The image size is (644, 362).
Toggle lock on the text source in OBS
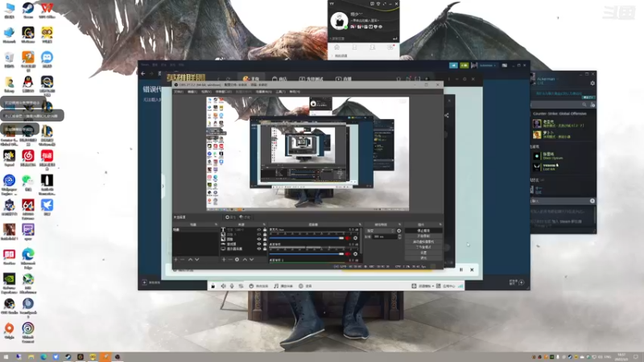pyautogui.click(x=265, y=229)
